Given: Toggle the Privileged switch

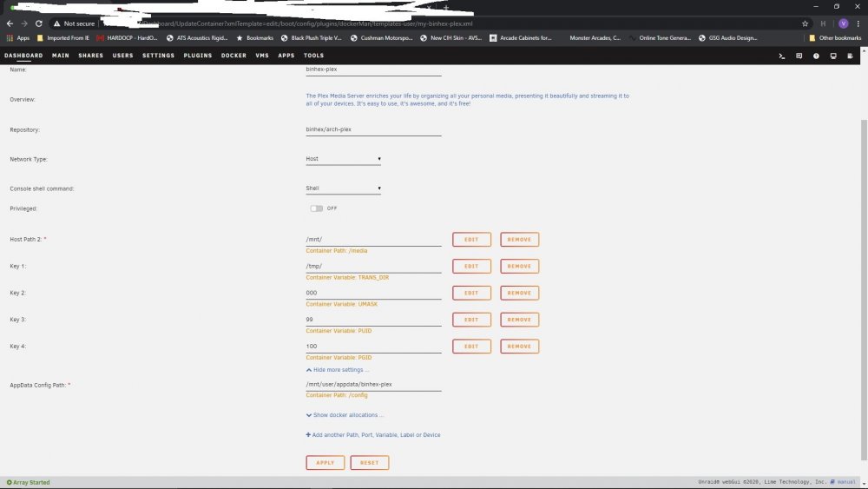Looking at the screenshot, I should click(x=316, y=208).
